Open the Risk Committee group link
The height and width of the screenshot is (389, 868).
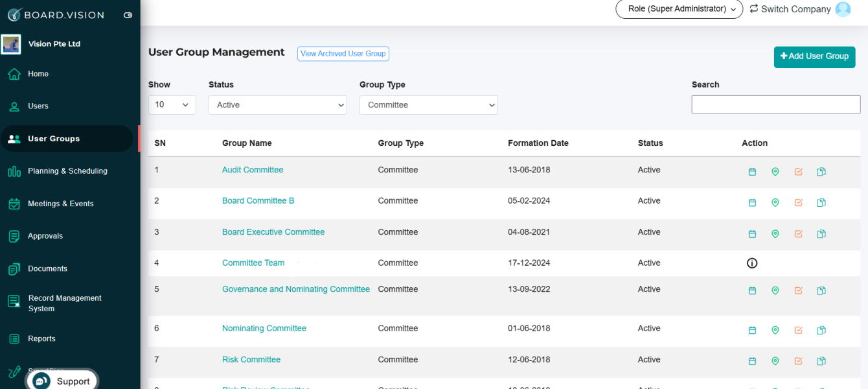point(251,360)
